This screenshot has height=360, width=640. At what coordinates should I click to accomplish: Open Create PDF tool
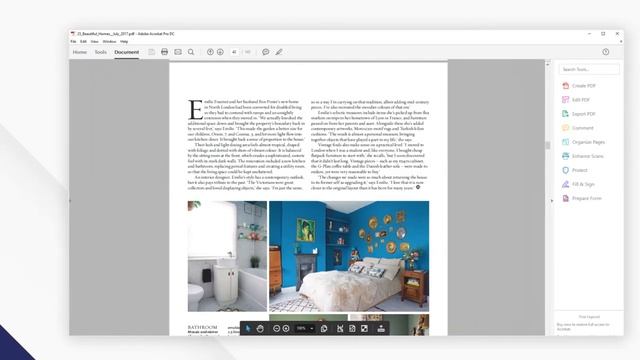[x=579, y=86]
